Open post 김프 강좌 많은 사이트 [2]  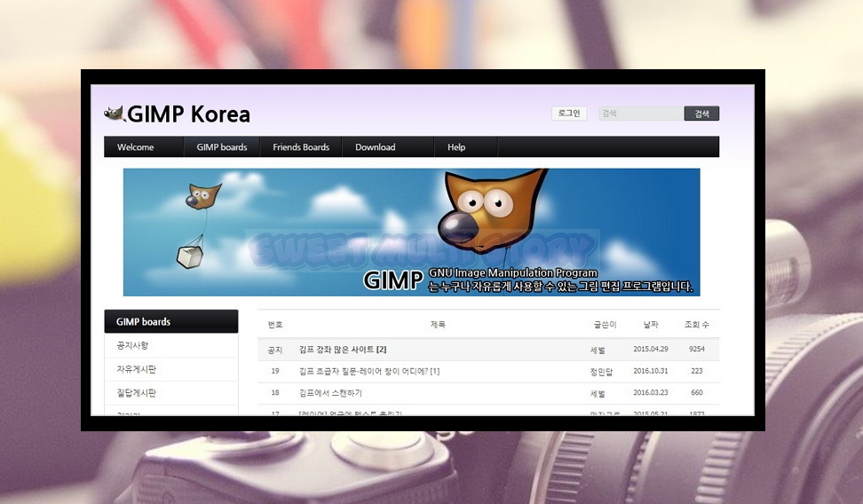point(343,350)
